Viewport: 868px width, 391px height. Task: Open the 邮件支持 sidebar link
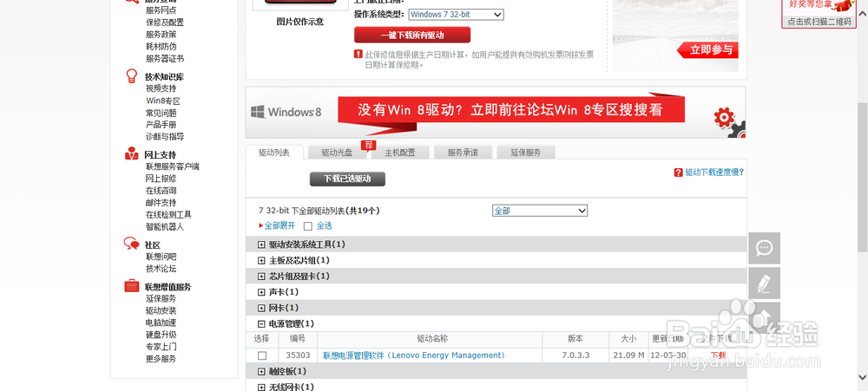coord(161,203)
